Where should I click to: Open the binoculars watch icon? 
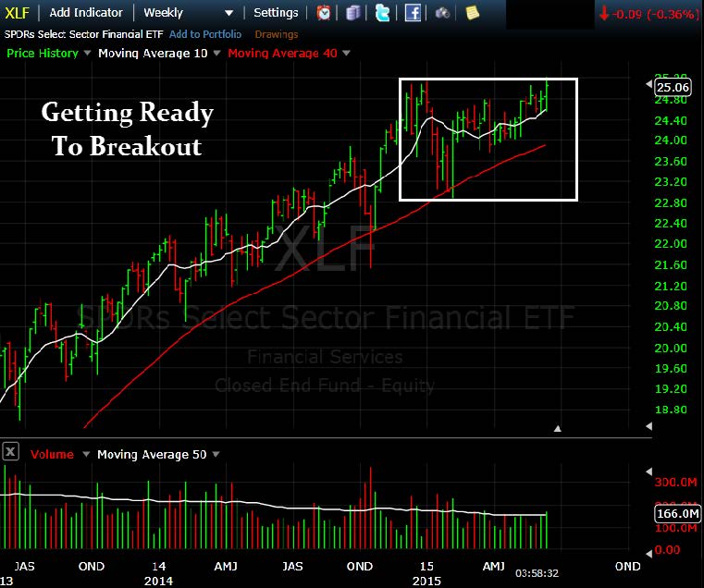pyautogui.click(x=442, y=13)
